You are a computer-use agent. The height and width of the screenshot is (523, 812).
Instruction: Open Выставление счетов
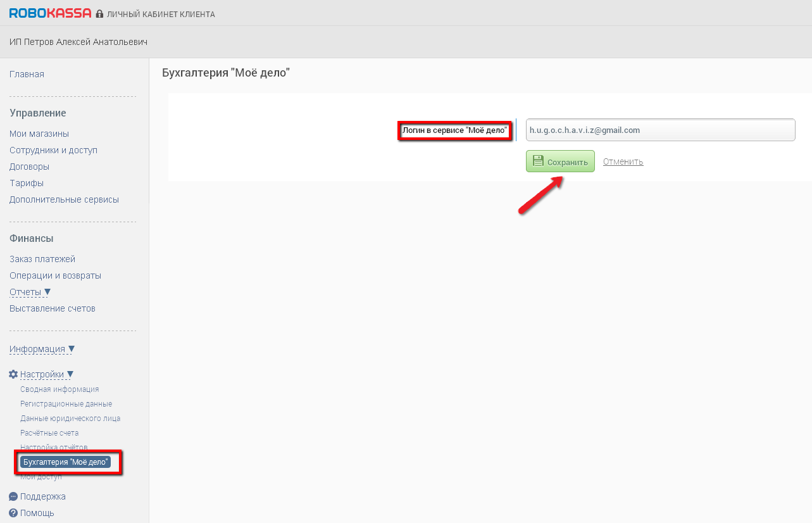[53, 308]
